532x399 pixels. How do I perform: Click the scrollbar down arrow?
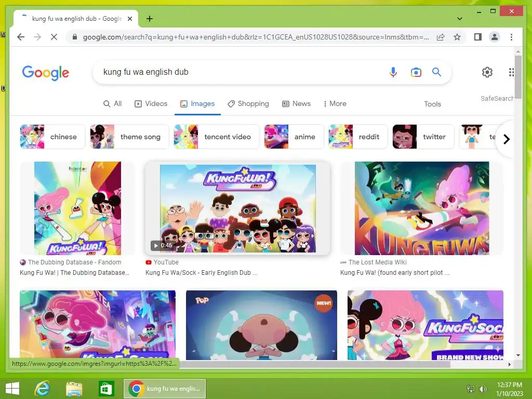518,355
